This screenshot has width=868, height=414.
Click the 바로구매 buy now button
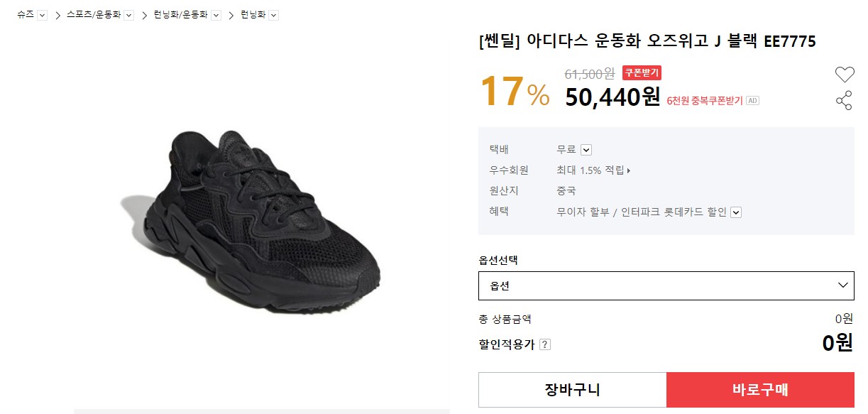pos(760,390)
